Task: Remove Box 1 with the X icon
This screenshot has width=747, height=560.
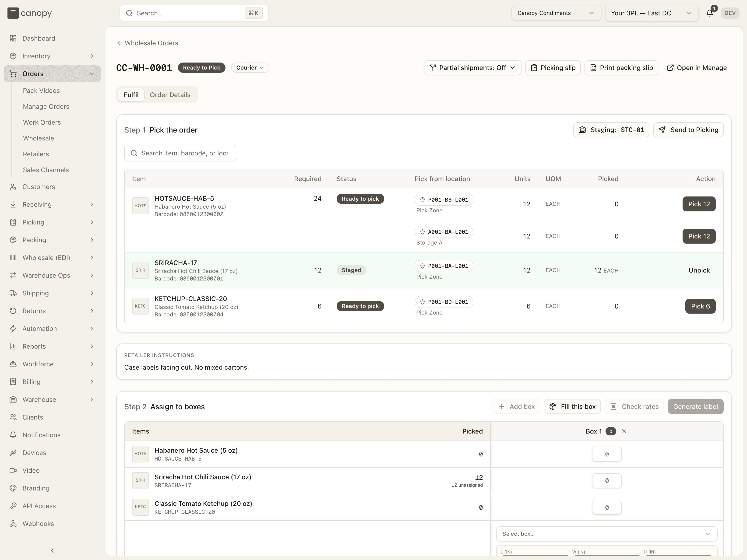Action: [624, 431]
